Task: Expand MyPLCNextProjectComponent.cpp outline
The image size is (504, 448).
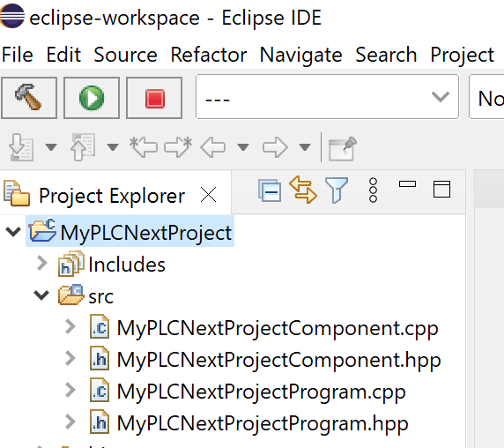Action: tap(70, 327)
